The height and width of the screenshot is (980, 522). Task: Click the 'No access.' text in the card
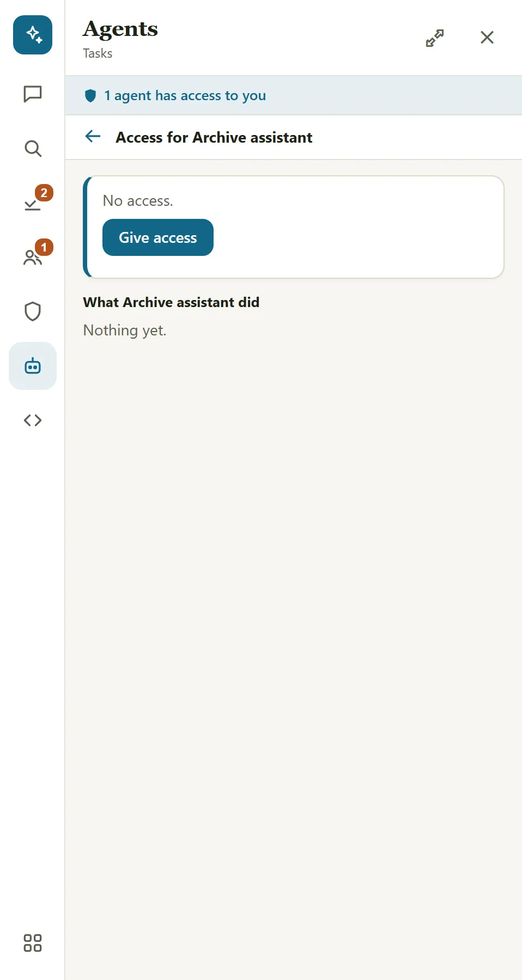coord(138,201)
